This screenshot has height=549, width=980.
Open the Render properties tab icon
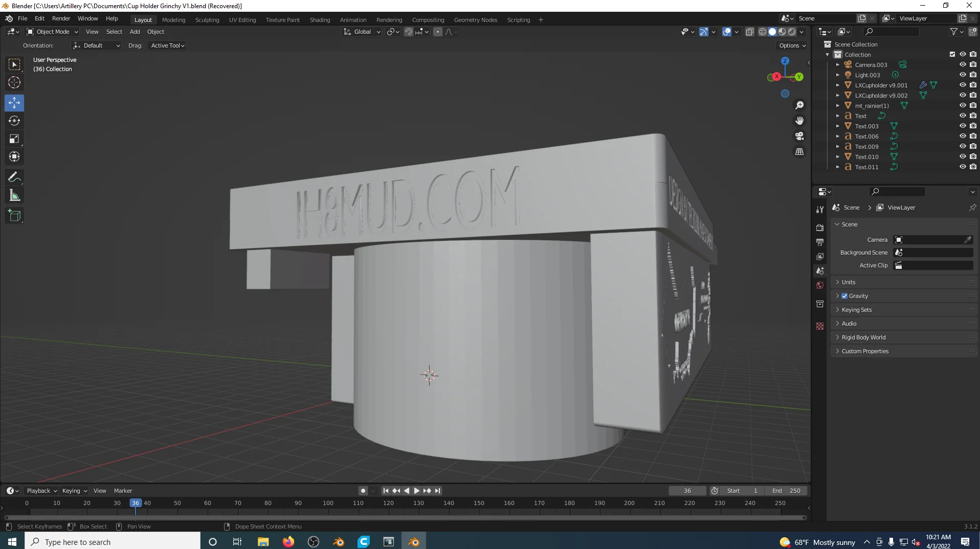click(x=820, y=227)
